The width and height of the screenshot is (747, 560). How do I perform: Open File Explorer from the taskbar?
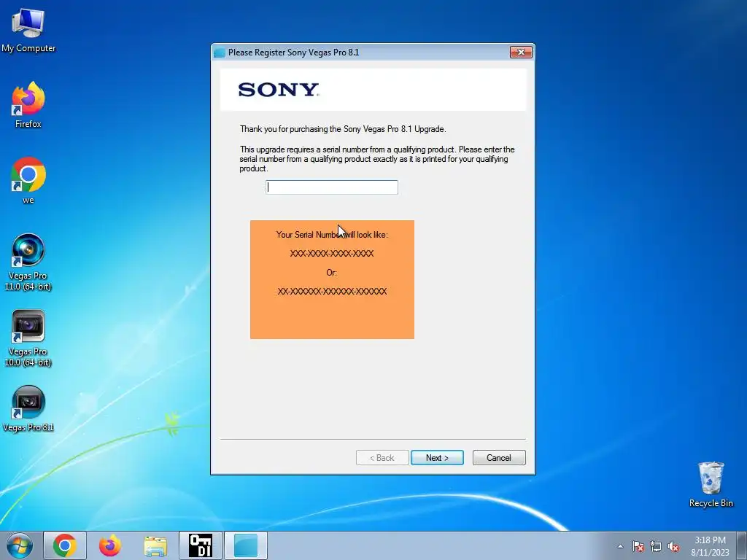155,545
